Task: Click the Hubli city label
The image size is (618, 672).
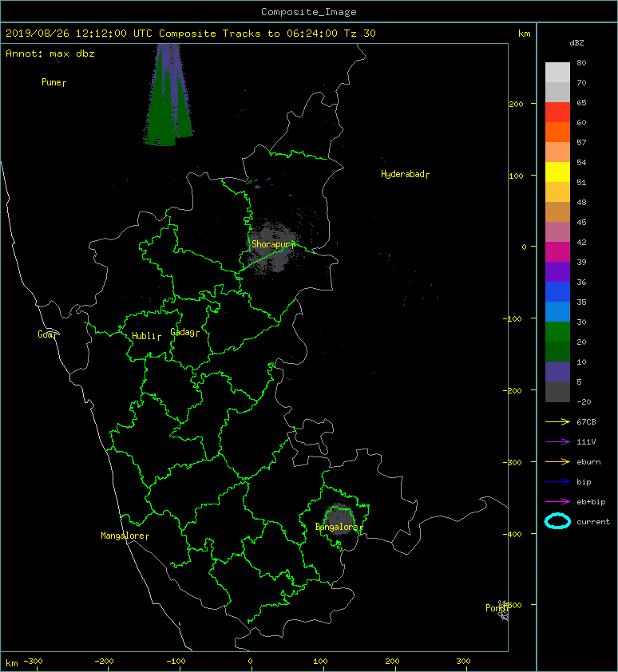Action: click(146, 336)
